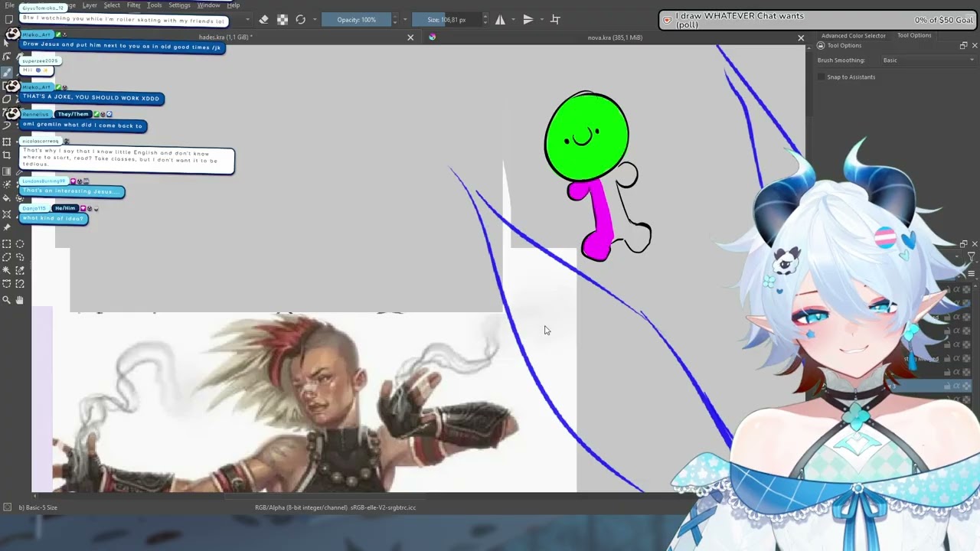Viewport: 980px width, 551px height.
Task: Float the Tool Options docker
Action: (x=963, y=45)
